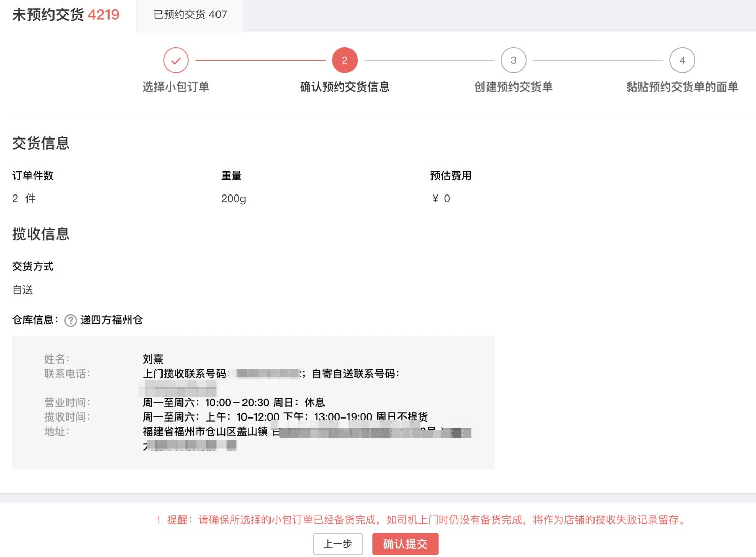
Task: Click the 确认提交 submit button
Action: coord(405,544)
